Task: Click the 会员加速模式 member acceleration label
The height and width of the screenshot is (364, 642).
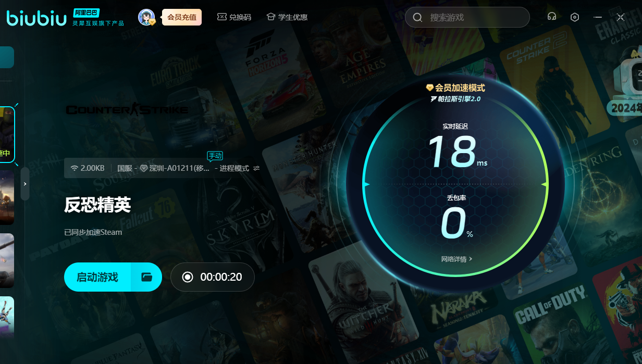Action: click(x=455, y=88)
